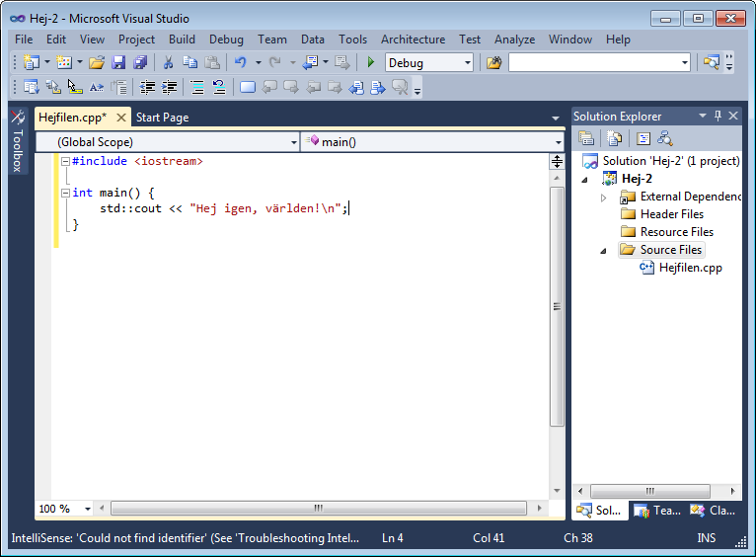The height and width of the screenshot is (557, 756).
Task: Open the Toolbox side panel
Action: (x=18, y=141)
